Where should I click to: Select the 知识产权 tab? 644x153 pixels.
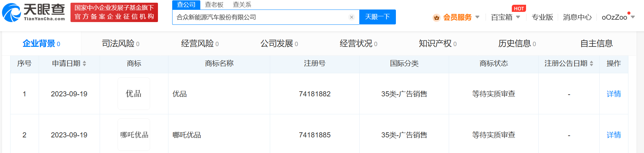pyautogui.click(x=438, y=43)
